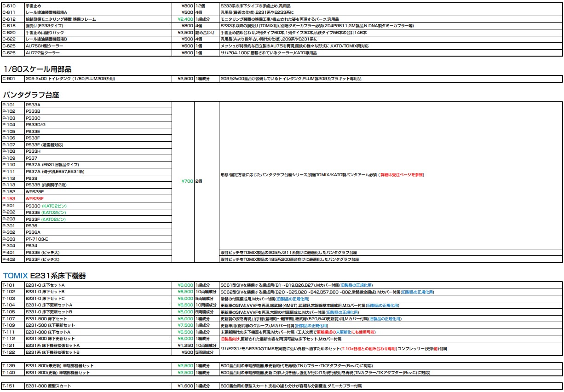Click the item name WPS28E
This screenshot has height=392, width=564.
coord(35,191)
